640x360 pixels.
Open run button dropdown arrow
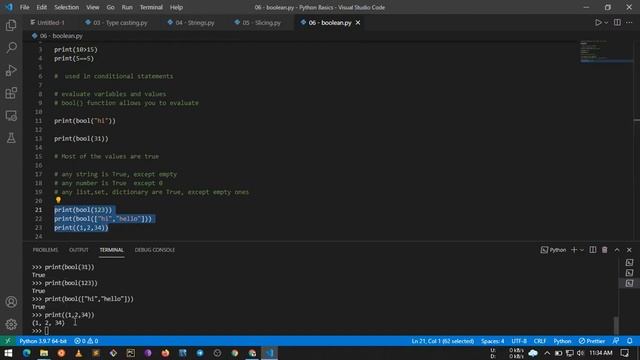(x=606, y=22)
